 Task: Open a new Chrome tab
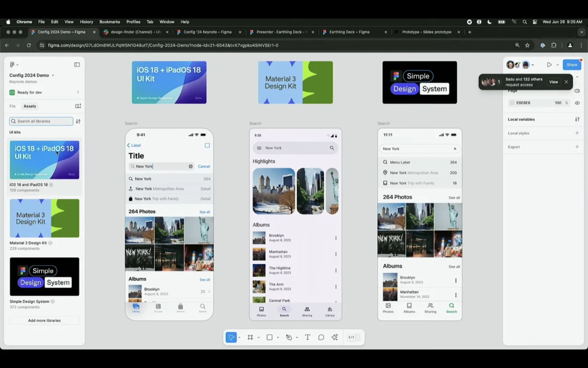470,32
